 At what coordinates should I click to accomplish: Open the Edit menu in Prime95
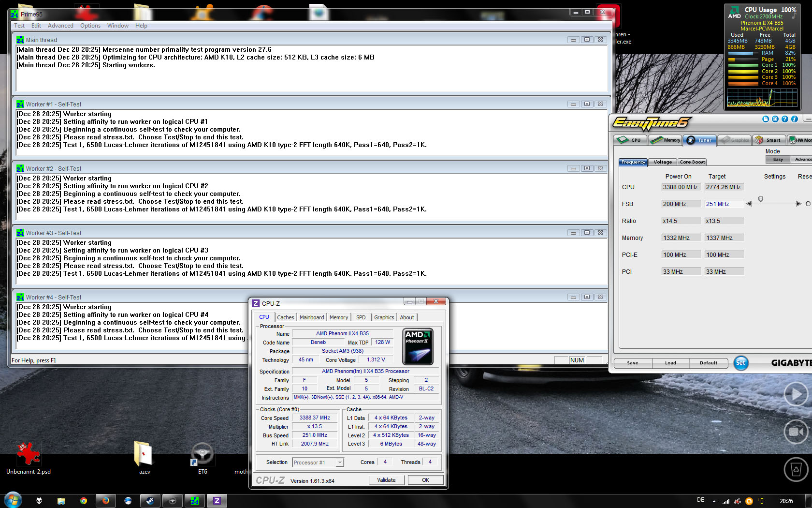36,26
